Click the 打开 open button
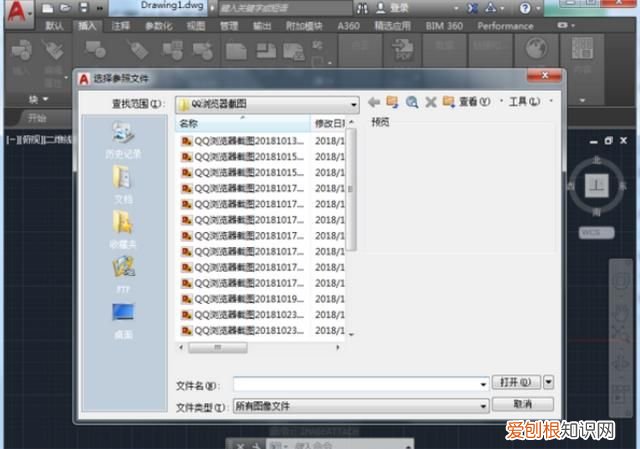 (x=516, y=382)
